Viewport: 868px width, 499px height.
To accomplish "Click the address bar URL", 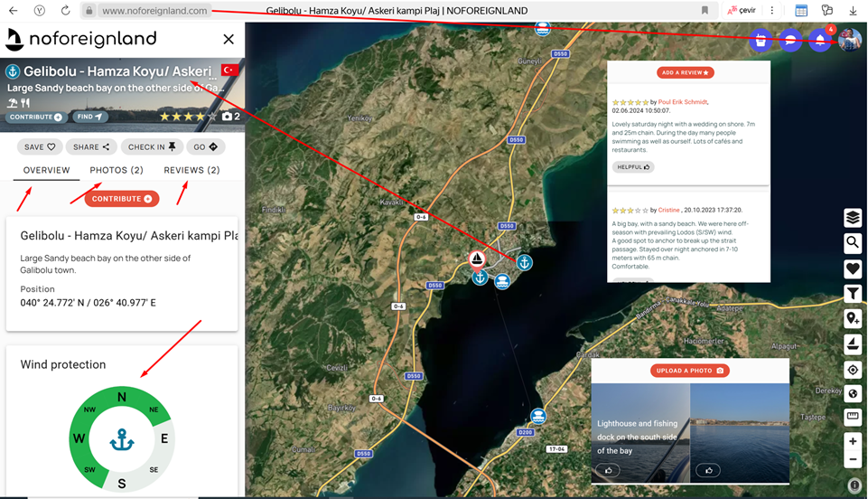I will point(154,11).
